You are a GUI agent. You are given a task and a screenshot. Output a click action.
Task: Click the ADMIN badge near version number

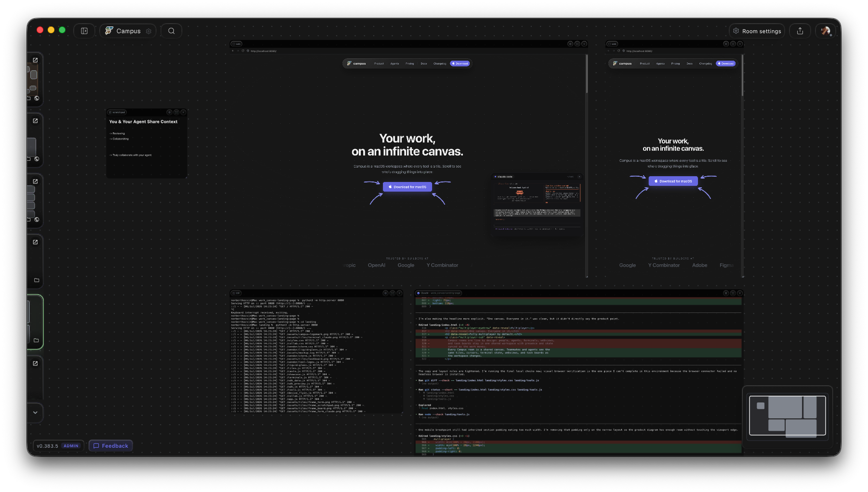(x=71, y=446)
